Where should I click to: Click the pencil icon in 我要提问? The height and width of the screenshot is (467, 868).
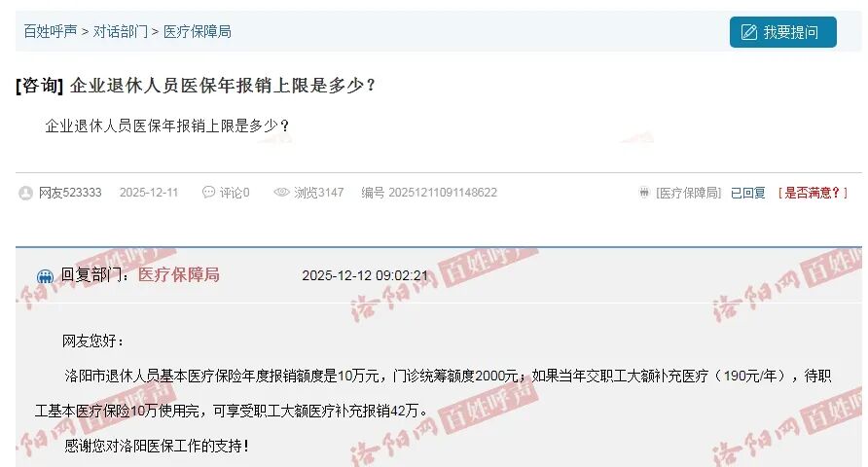click(x=749, y=32)
